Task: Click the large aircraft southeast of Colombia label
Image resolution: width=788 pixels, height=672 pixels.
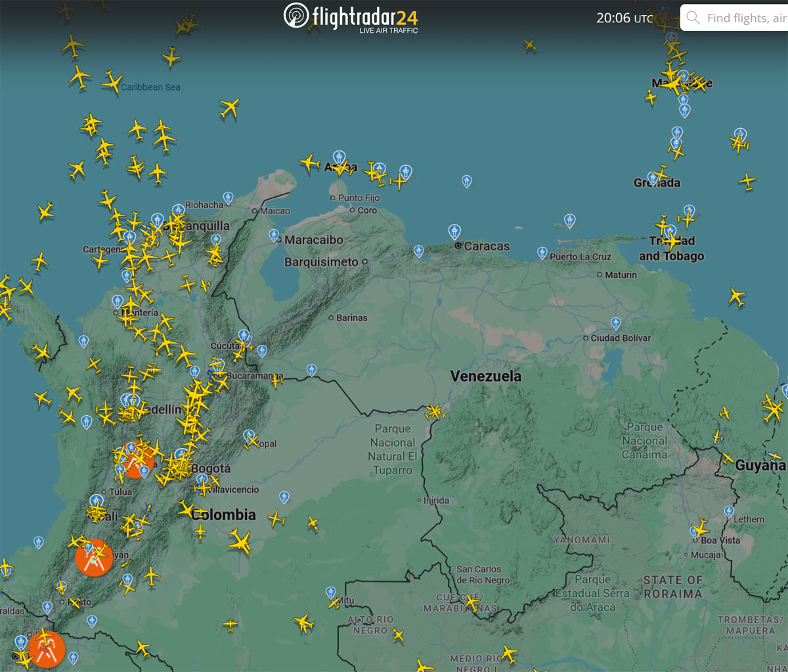Action: tap(240, 542)
